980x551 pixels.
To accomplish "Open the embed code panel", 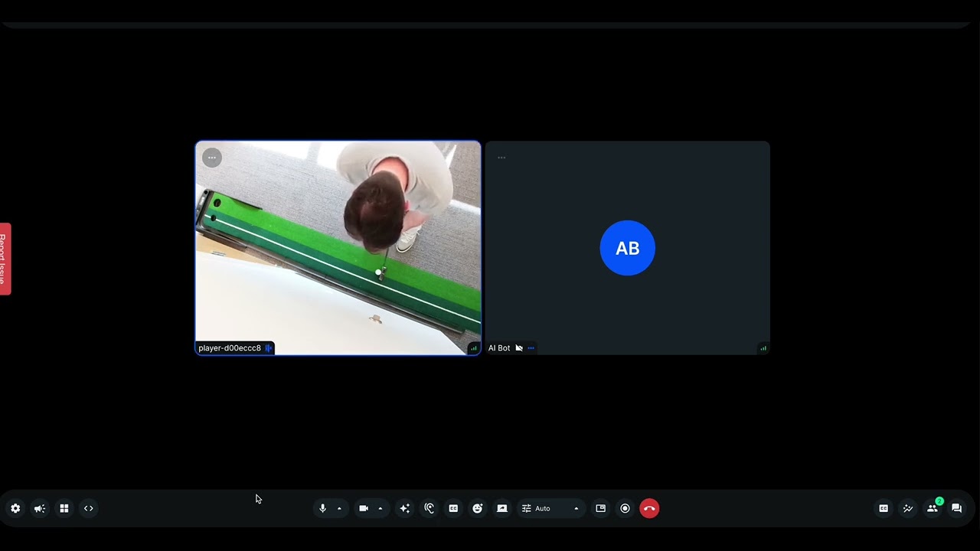I will click(88, 508).
